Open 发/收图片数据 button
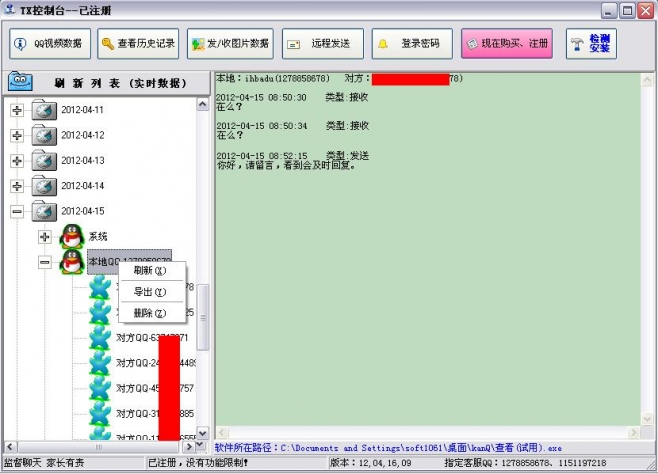The image size is (658, 474). (230, 44)
